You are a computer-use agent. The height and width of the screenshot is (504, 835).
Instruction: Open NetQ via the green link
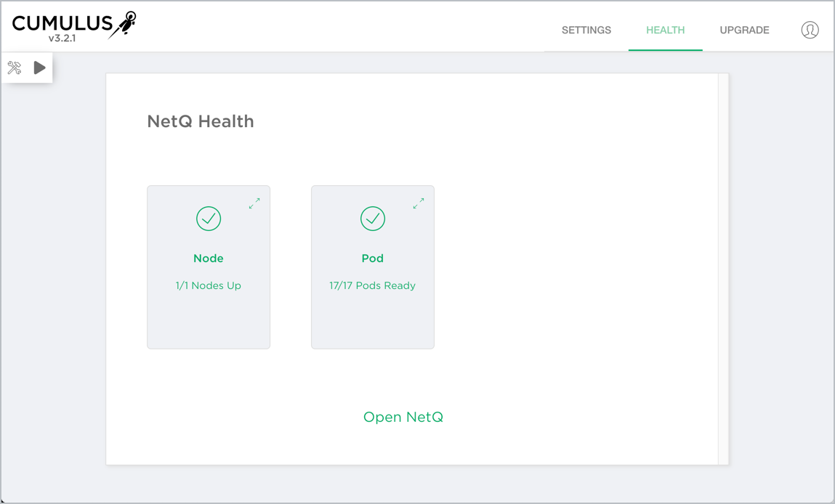[x=403, y=417]
